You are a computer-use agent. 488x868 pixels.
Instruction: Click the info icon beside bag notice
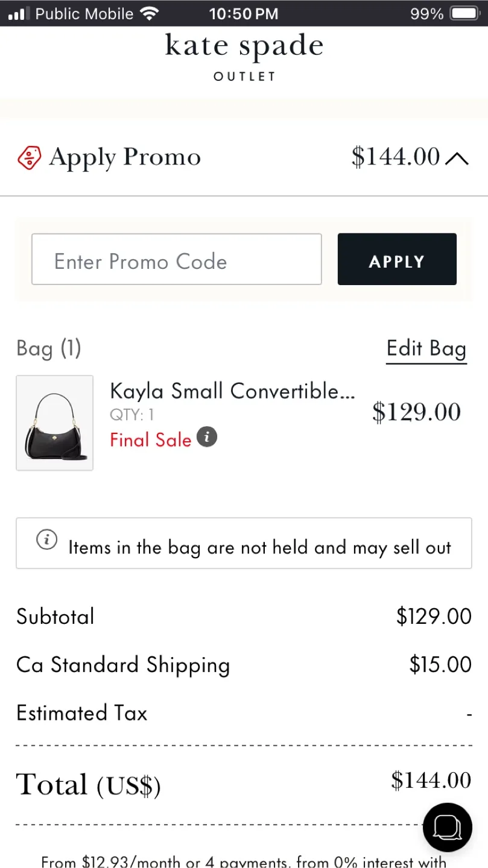tap(47, 539)
